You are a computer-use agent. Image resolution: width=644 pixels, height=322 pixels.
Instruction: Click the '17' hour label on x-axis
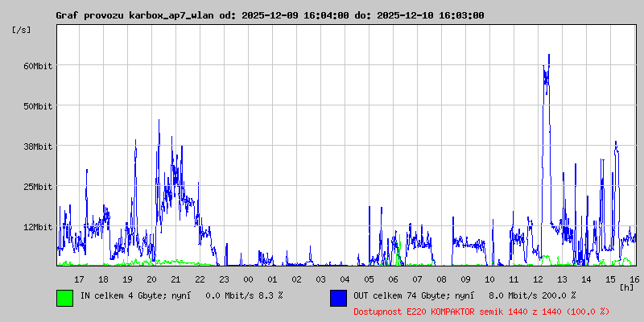[79, 279]
